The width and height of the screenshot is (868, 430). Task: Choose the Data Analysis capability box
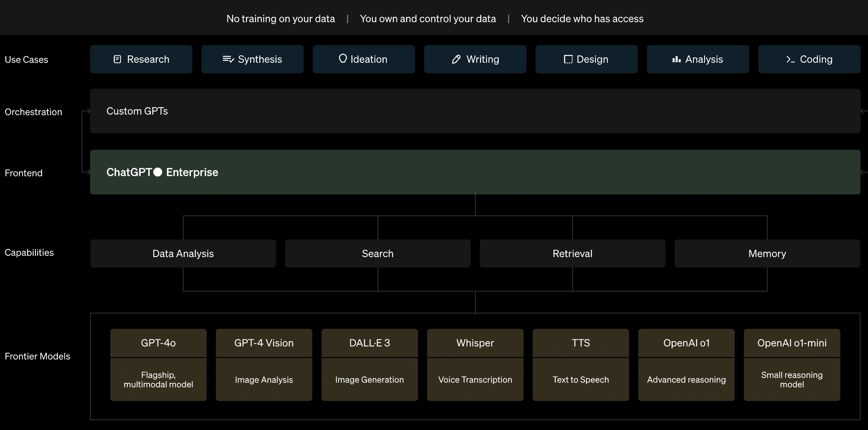click(x=183, y=254)
